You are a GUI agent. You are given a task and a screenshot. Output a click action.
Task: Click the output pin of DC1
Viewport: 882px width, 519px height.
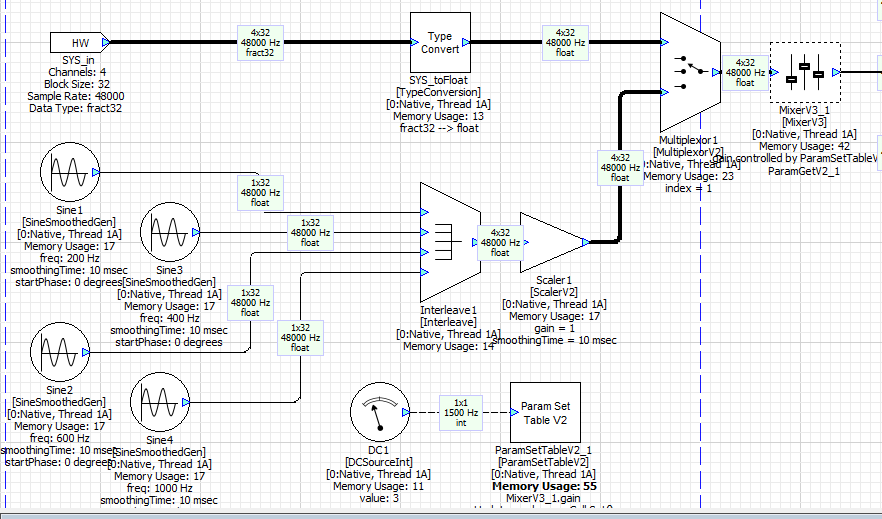tap(404, 412)
